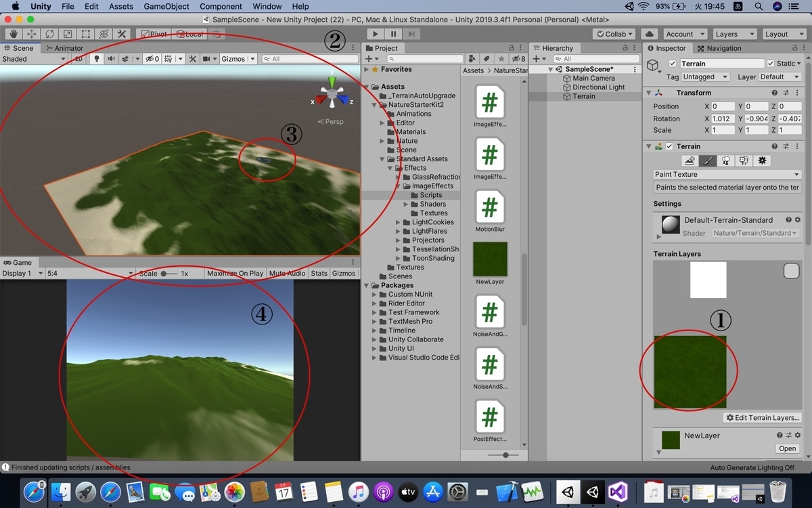
Task: Select the white terrain layer swatch
Action: pyautogui.click(x=708, y=280)
